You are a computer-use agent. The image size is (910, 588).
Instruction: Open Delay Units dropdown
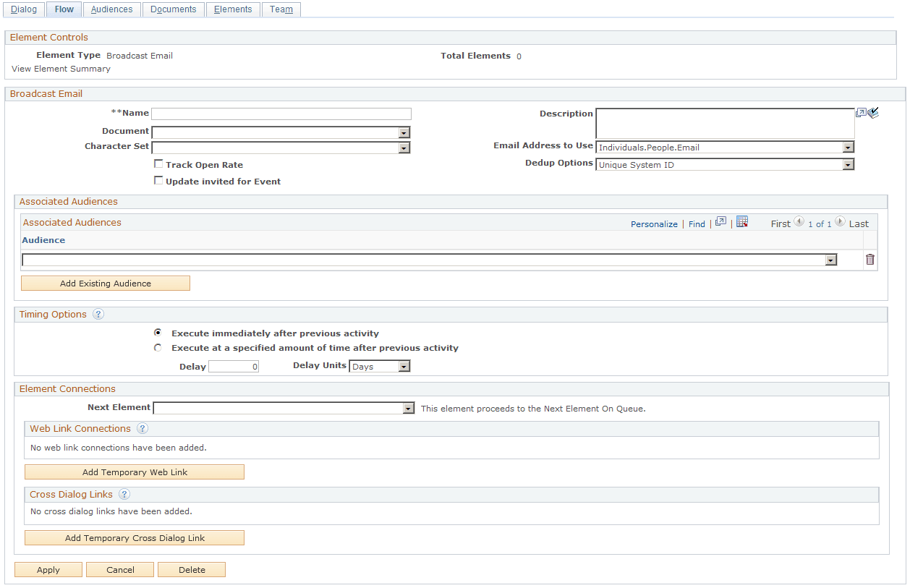point(380,366)
